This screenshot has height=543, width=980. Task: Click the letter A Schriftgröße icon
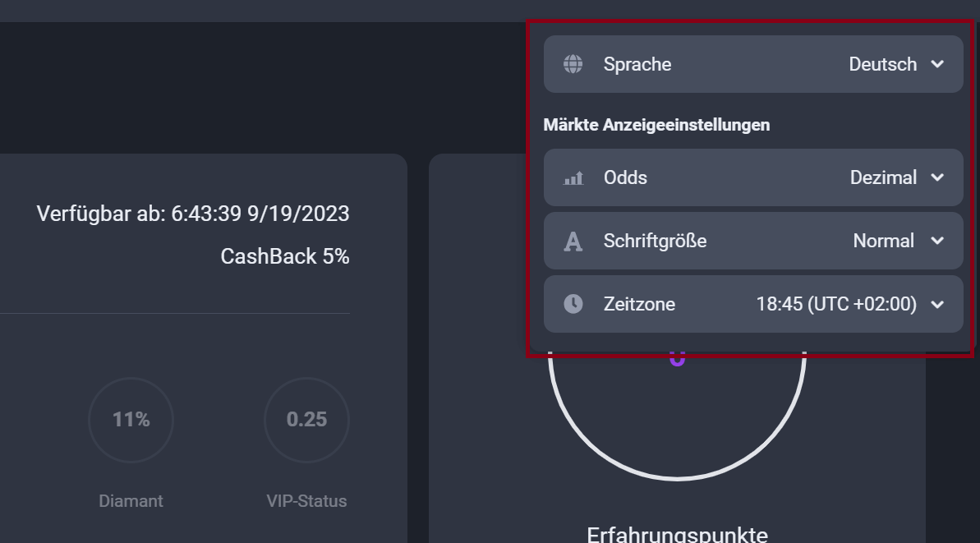click(573, 240)
